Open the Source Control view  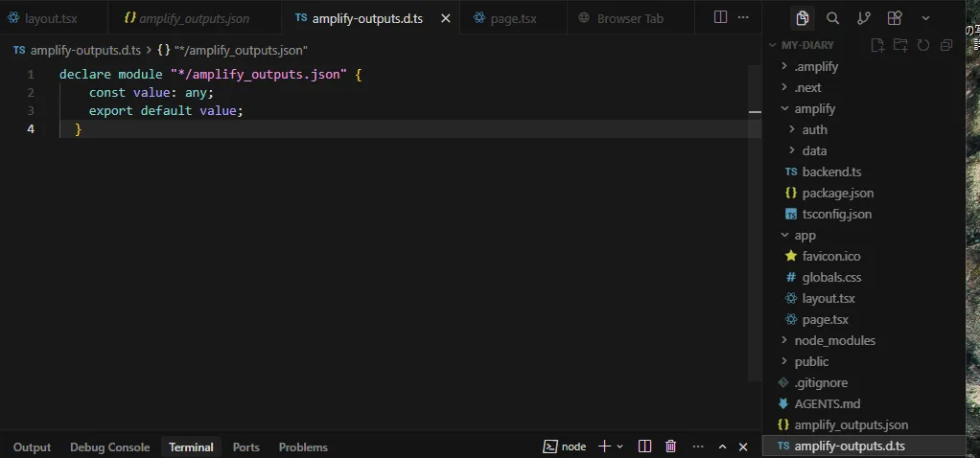click(x=863, y=18)
